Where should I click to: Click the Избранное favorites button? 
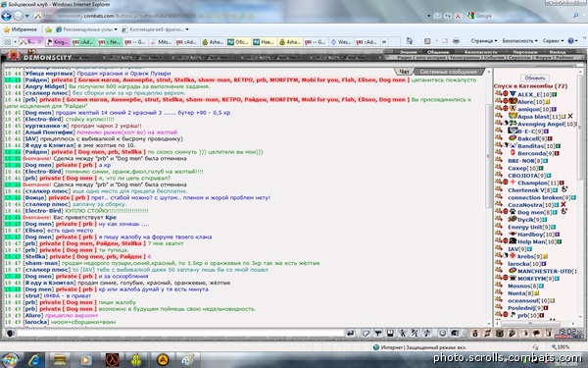point(21,29)
